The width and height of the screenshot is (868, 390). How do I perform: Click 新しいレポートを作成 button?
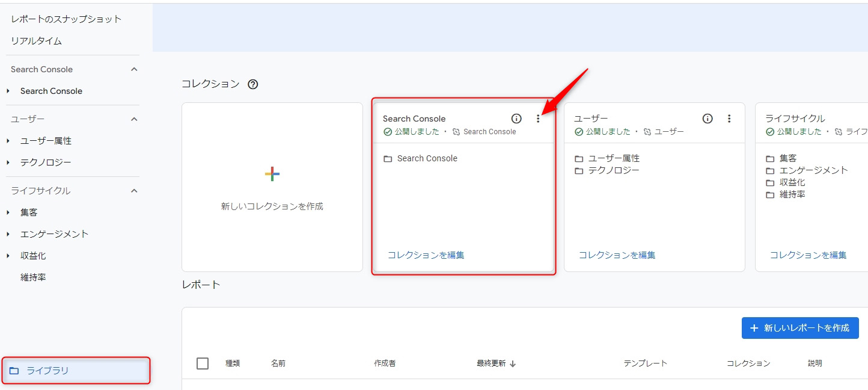[800, 328]
